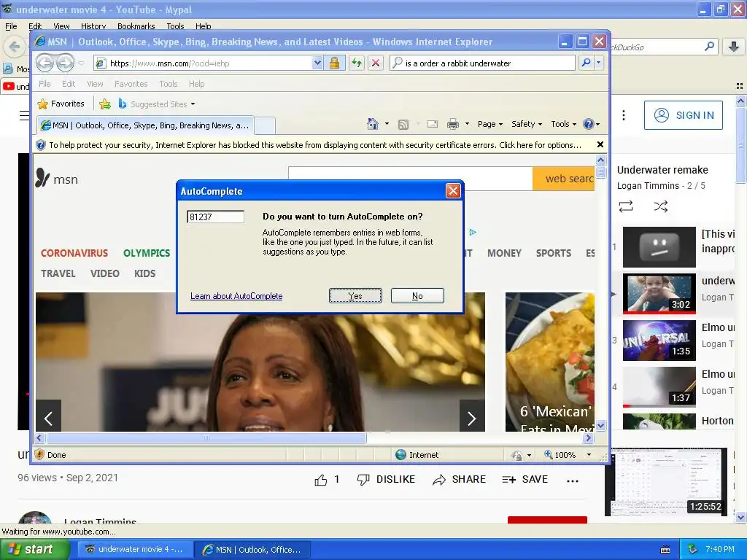The width and height of the screenshot is (747, 560).
Task: Click the next slide arrow on MSN carousel
Action: 472,419
